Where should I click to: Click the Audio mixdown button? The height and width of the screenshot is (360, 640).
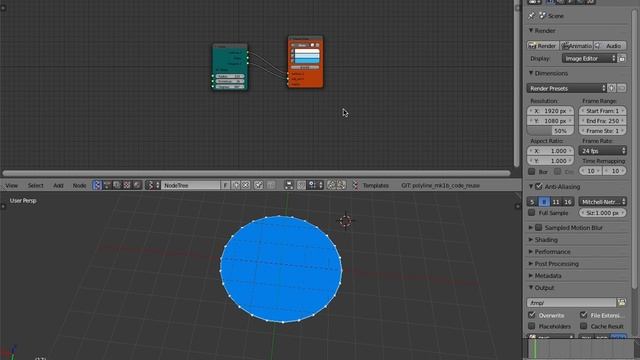(x=610, y=46)
